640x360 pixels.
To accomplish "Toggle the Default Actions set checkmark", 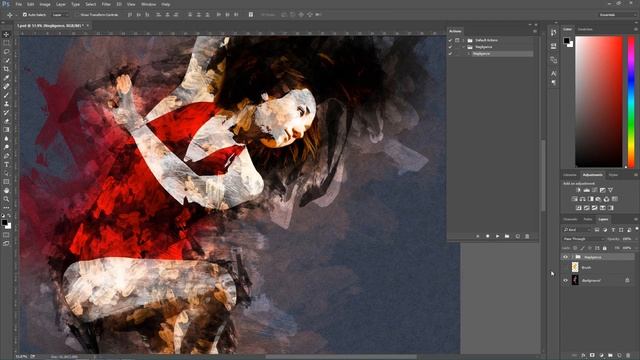I will tap(450, 40).
